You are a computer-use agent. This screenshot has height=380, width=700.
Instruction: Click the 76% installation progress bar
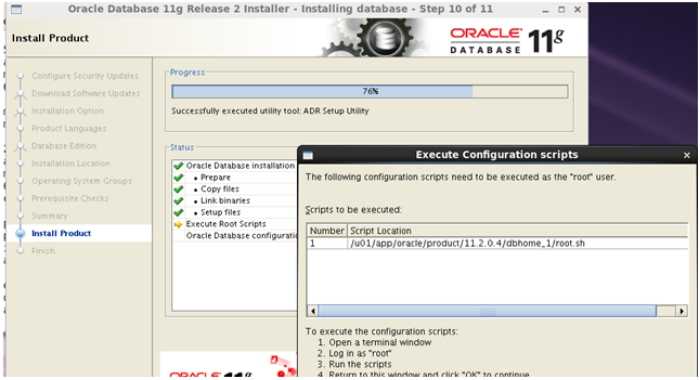pos(370,92)
